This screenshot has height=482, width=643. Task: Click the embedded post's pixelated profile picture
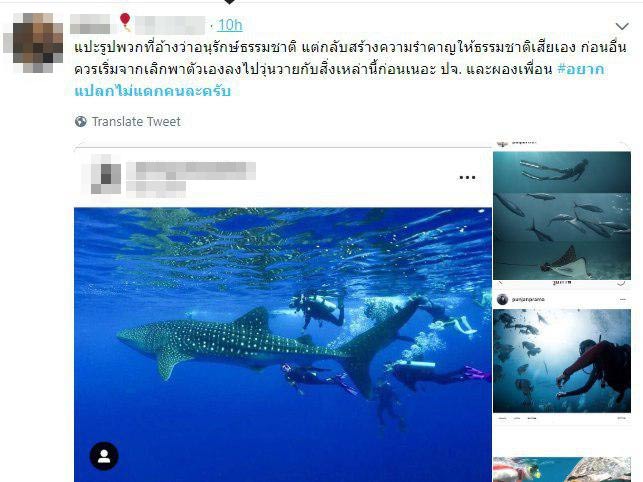point(105,174)
